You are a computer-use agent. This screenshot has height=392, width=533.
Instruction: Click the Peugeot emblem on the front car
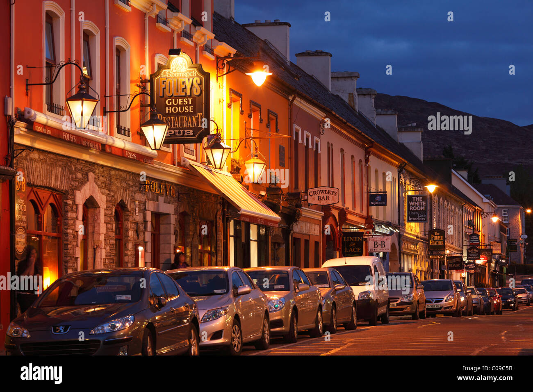tap(60, 330)
